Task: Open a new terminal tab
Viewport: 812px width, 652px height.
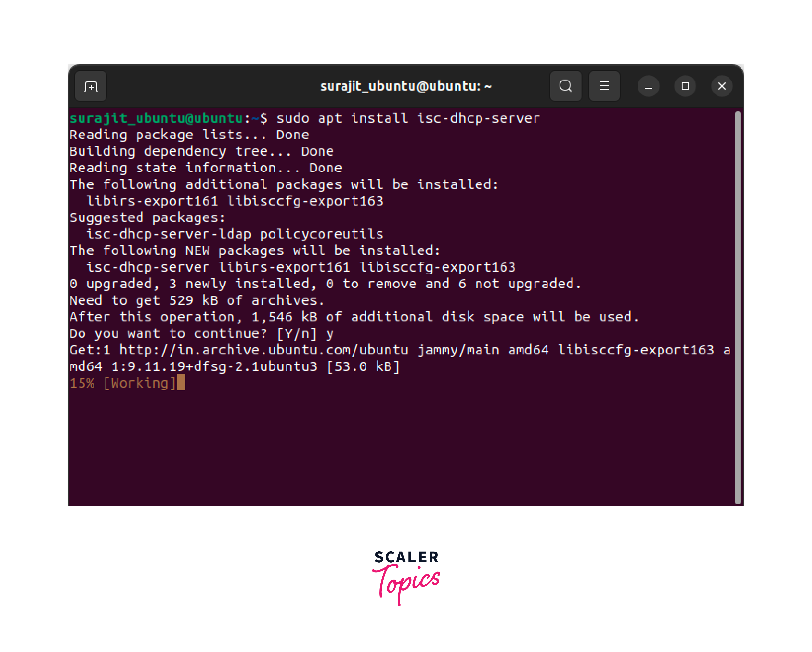Action: click(x=91, y=86)
